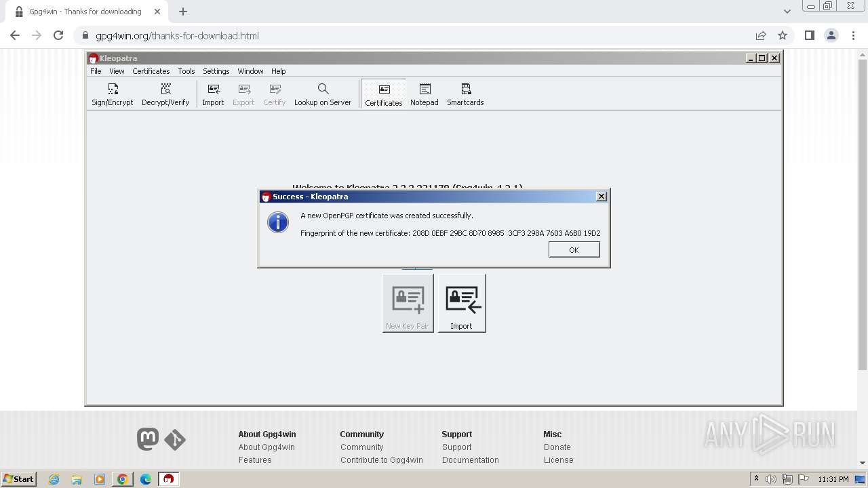This screenshot has height=488, width=868.
Task: Open Lookup on Server search
Action: [x=323, y=94]
